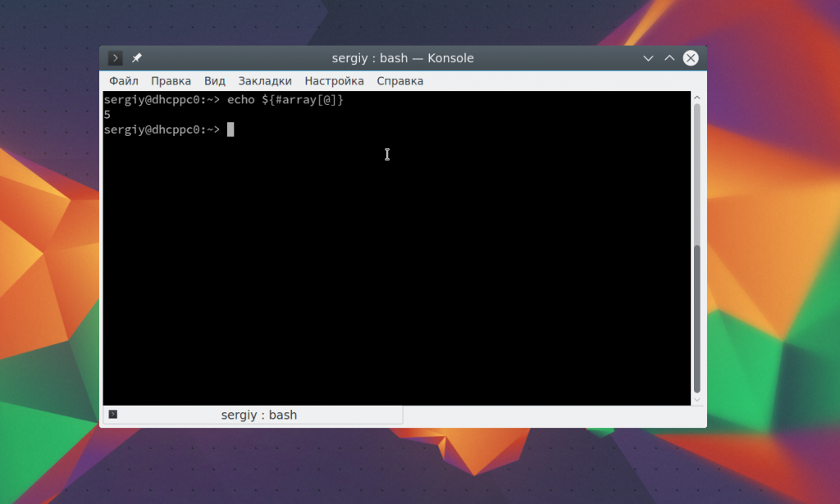Click the terminal icon on the bash tab
Image resolution: width=840 pixels, height=504 pixels.
click(113, 415)
